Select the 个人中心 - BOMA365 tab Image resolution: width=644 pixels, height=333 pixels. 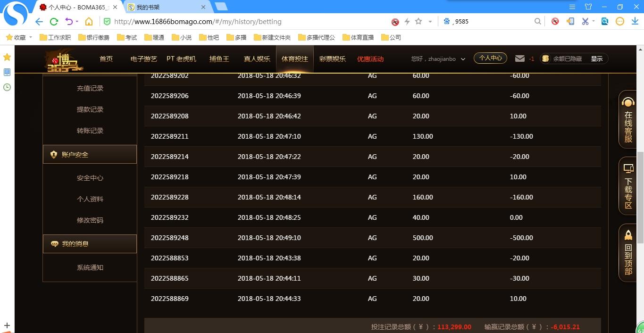point(78,7)
